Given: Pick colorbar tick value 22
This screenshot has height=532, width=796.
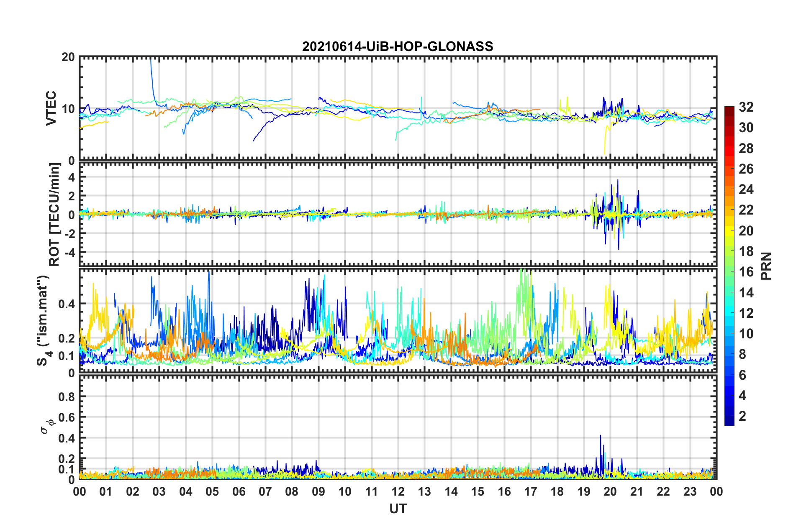Looking at the screenshot, I should pyautogui.click(x=746, y=210).
